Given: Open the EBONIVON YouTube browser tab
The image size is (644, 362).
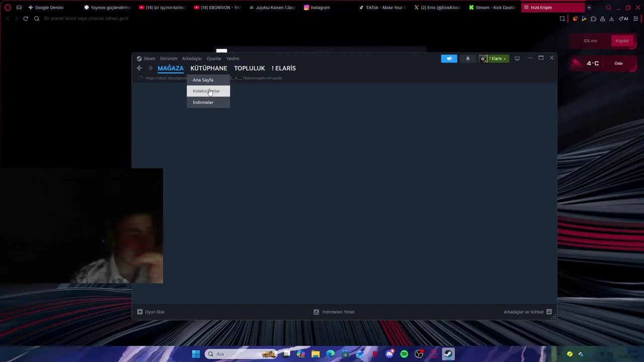Looking at the screenshot, I should coord(217,8).
